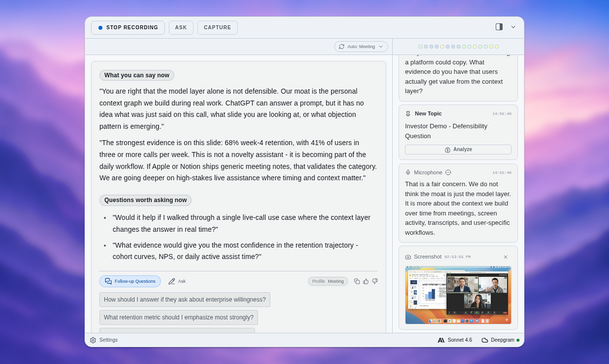This screenshot has width=609, height=364.
Task: Give the answer a thumbs up
Action: coord(366,281)
